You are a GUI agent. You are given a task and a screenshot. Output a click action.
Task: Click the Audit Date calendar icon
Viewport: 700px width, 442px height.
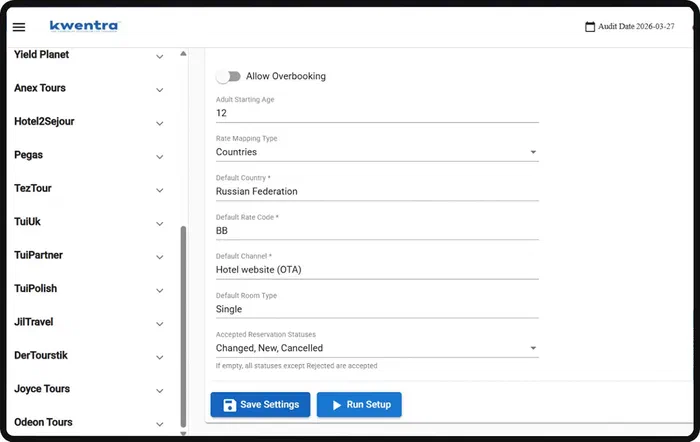(590, 27)
